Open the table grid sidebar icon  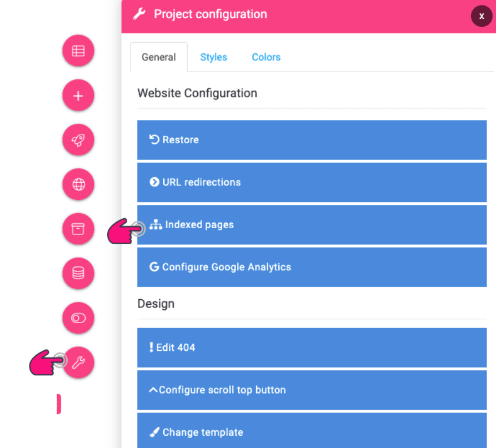point(78,51)
